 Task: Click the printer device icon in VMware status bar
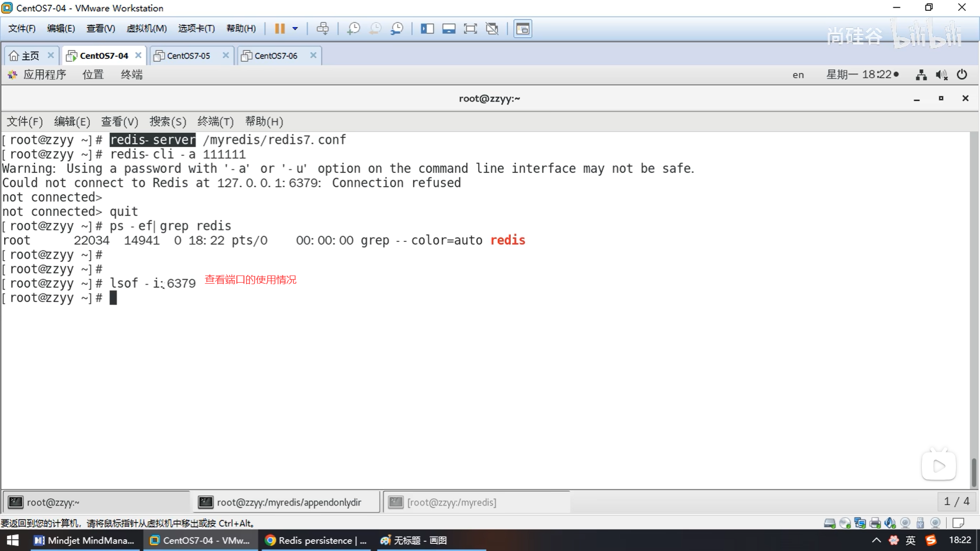[x=875, y=523]
